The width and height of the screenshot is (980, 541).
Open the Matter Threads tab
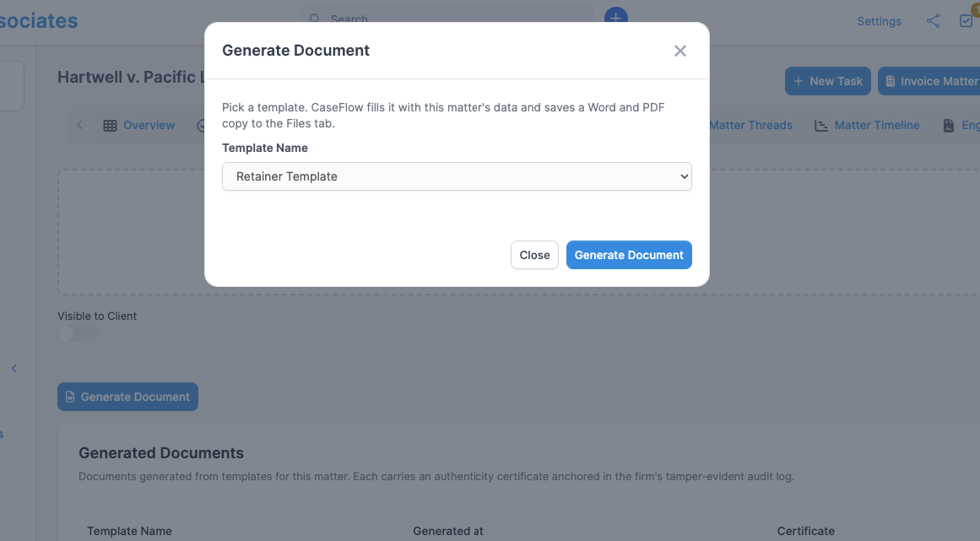tap(750, 125)
